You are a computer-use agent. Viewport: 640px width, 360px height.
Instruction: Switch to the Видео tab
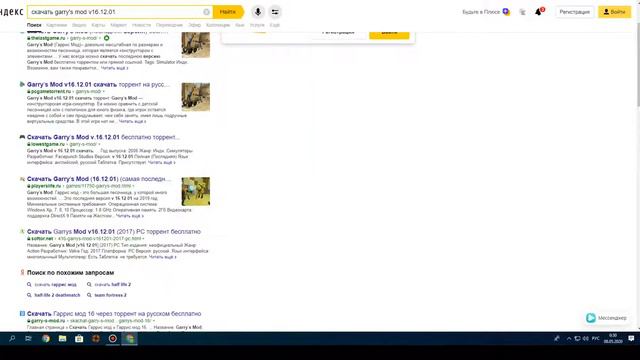pyautogui.click(x=79, y=25)
